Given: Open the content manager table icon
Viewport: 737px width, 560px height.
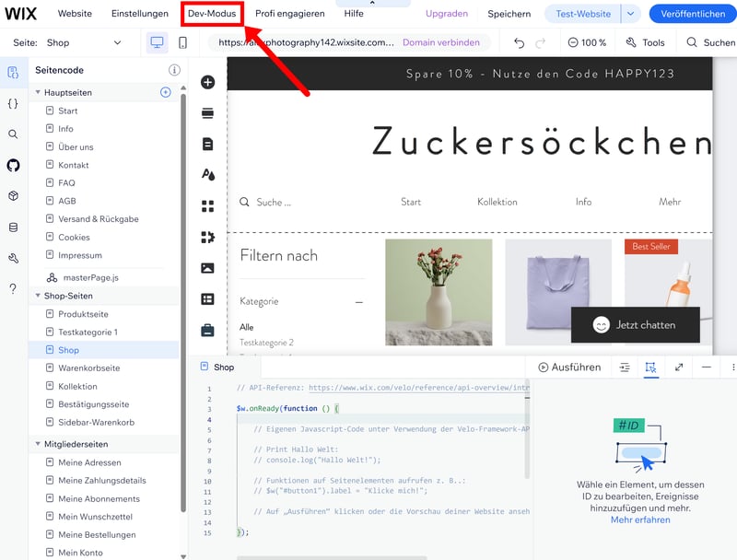Looking at the screenshot, I should tap(208, 298).
